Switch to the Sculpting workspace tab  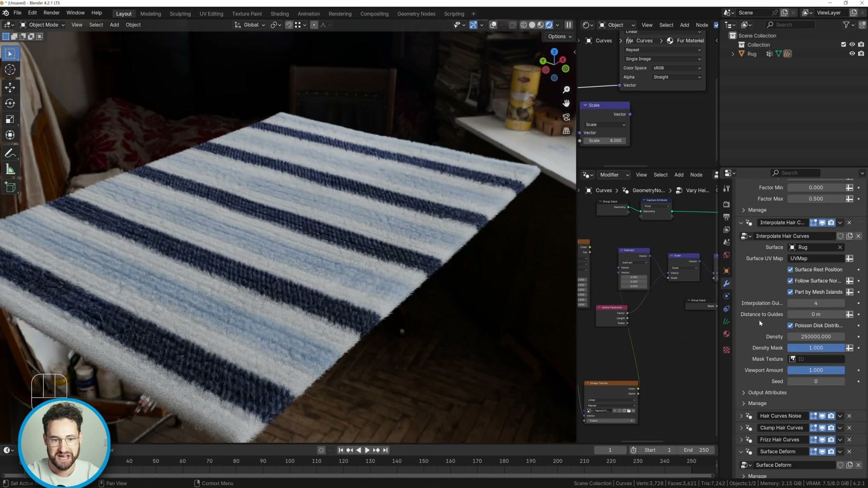point(180,14)
